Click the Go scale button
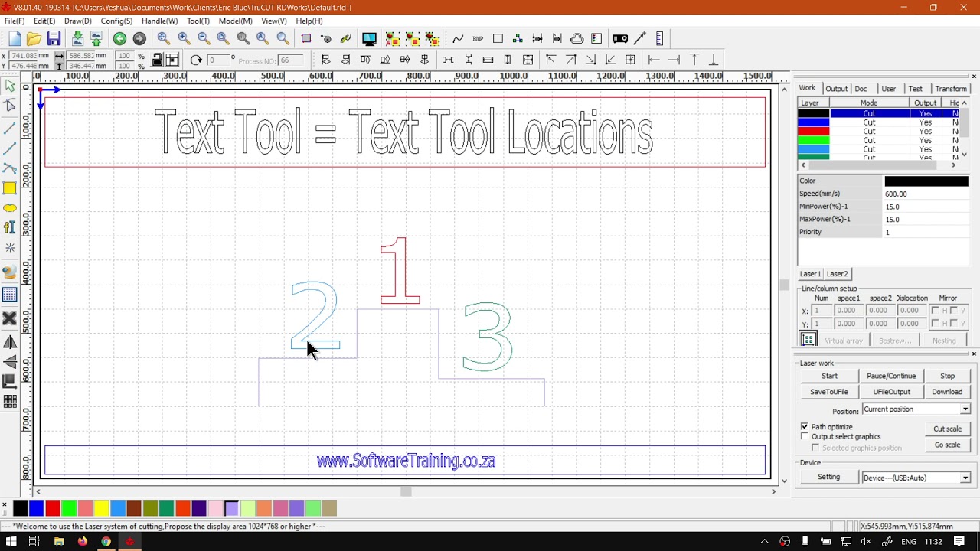 (948, 445)
